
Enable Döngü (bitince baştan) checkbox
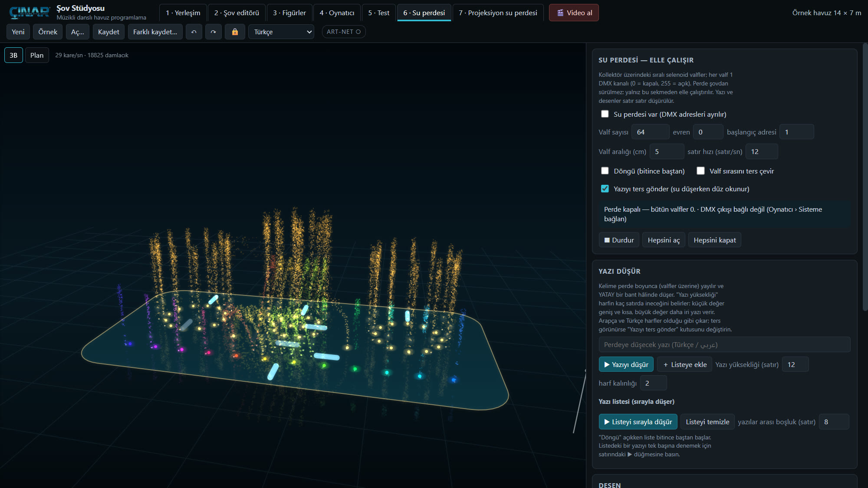605,171
